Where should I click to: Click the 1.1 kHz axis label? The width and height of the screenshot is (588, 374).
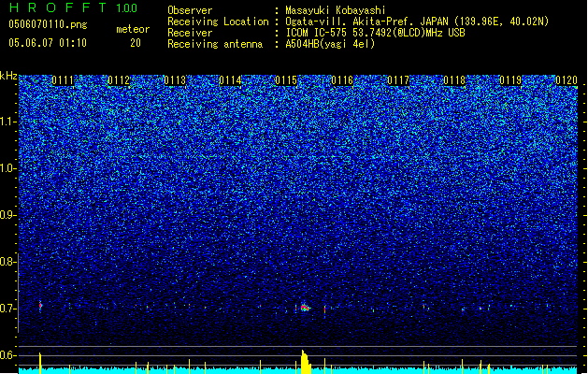pos(7,122)
